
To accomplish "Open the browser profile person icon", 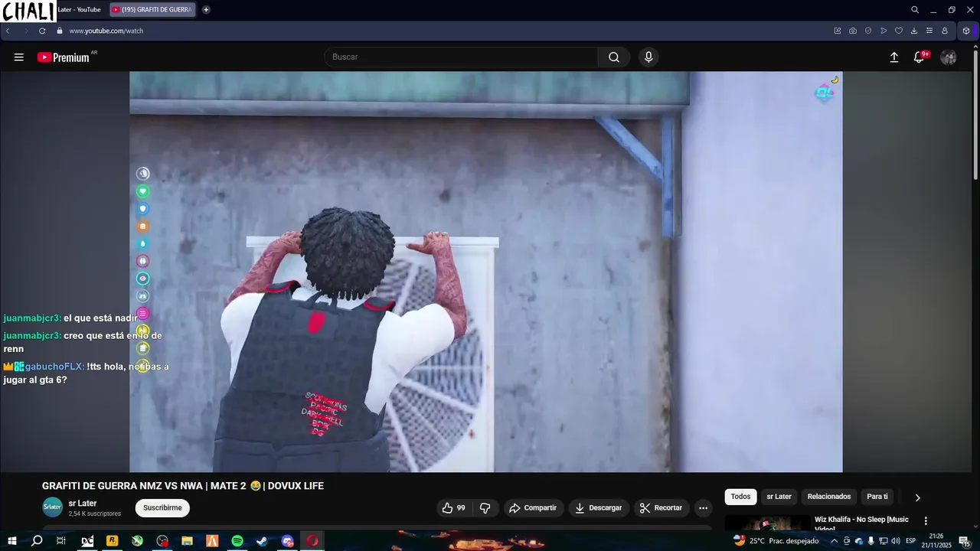I will click(x=945, y=31).
